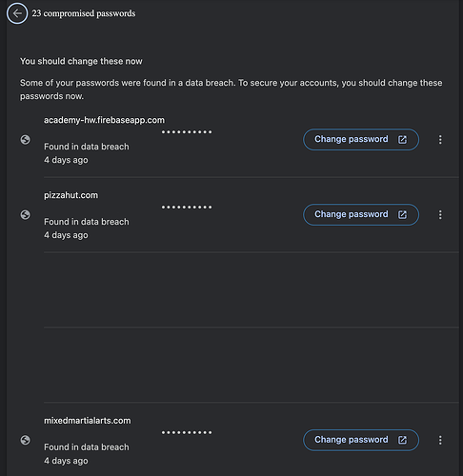
Task: Open more actions menu for mixedmartialarts.com
Action: [440, 440]
